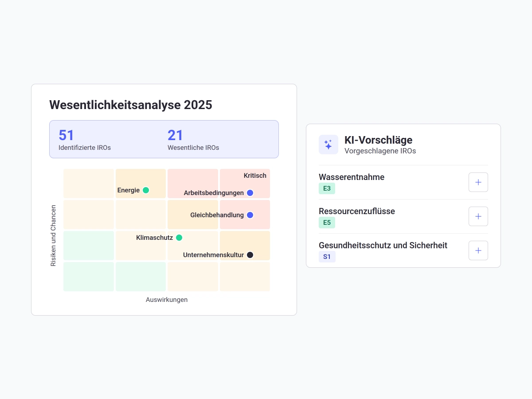The image size is (532, 399).
Task: Select the Unternehmenskultur data point dot
Action: coord(250,255)
